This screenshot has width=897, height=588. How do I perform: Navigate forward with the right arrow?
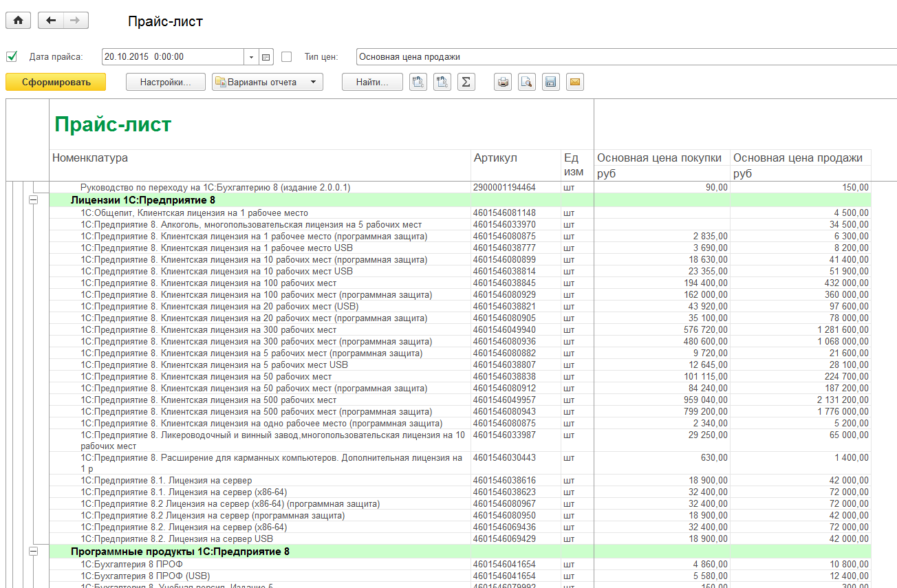(76, 21)
